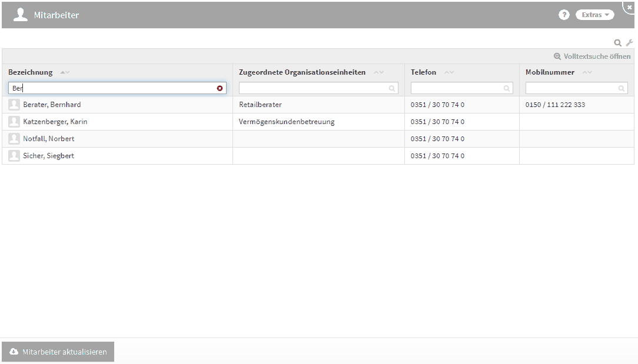
Task: Click the help question mark icon
Action: coord(564,15)
